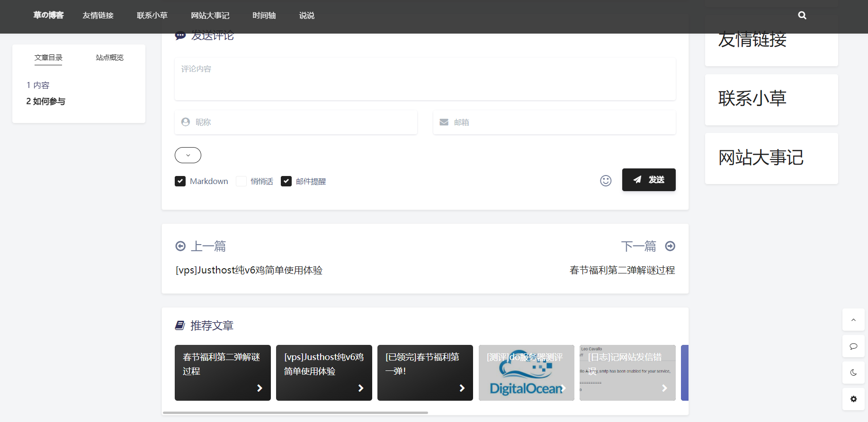Focus the 评论内容 text area
Viewport: 868px width, 422px height.
click(425, 79)
